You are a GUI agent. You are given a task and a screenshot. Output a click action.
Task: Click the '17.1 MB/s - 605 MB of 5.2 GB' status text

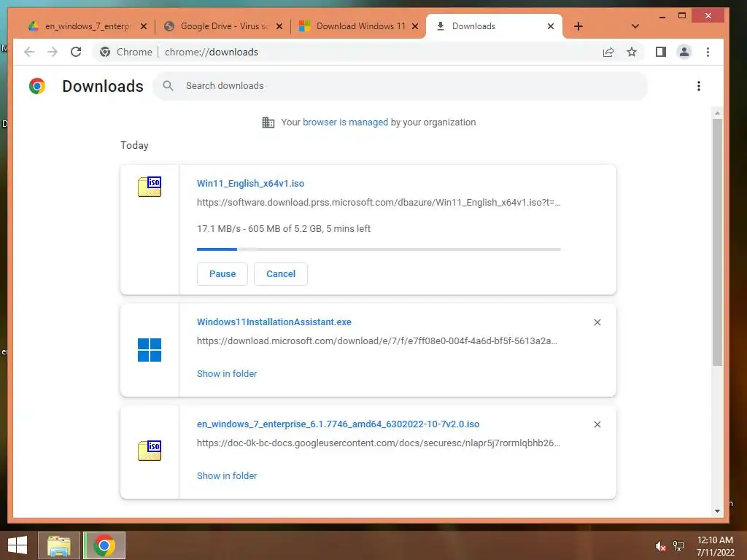point(284,228)
